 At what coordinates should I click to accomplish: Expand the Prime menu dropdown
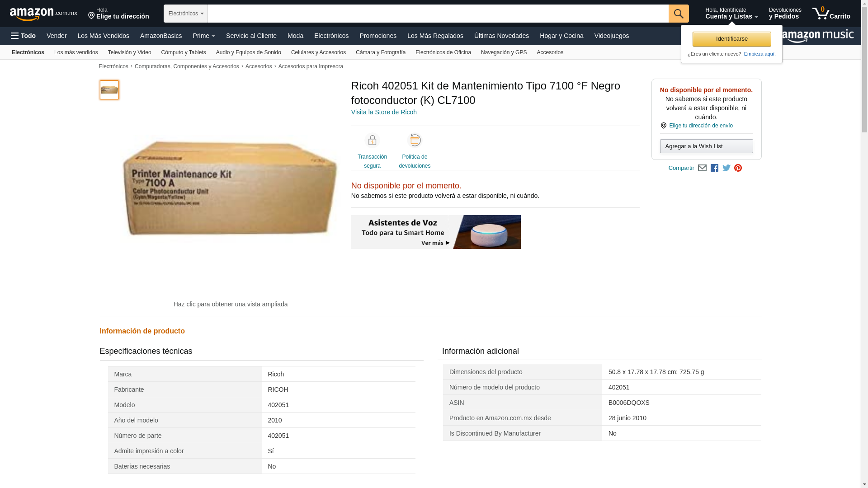tap(204, 36)
